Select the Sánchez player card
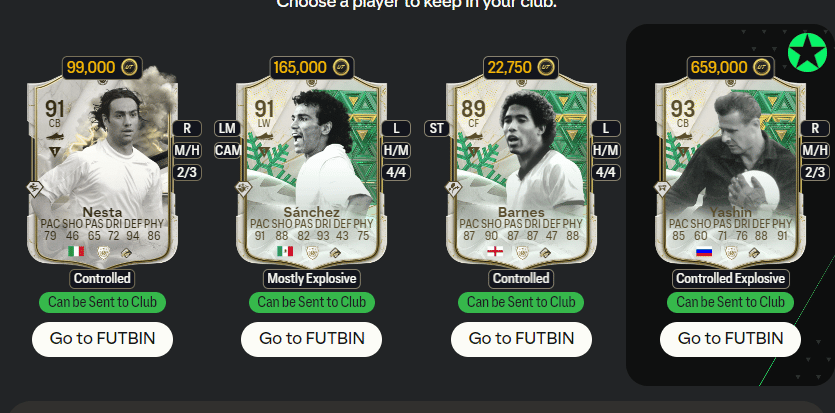The image size is (835, 413). click(312, 170)
